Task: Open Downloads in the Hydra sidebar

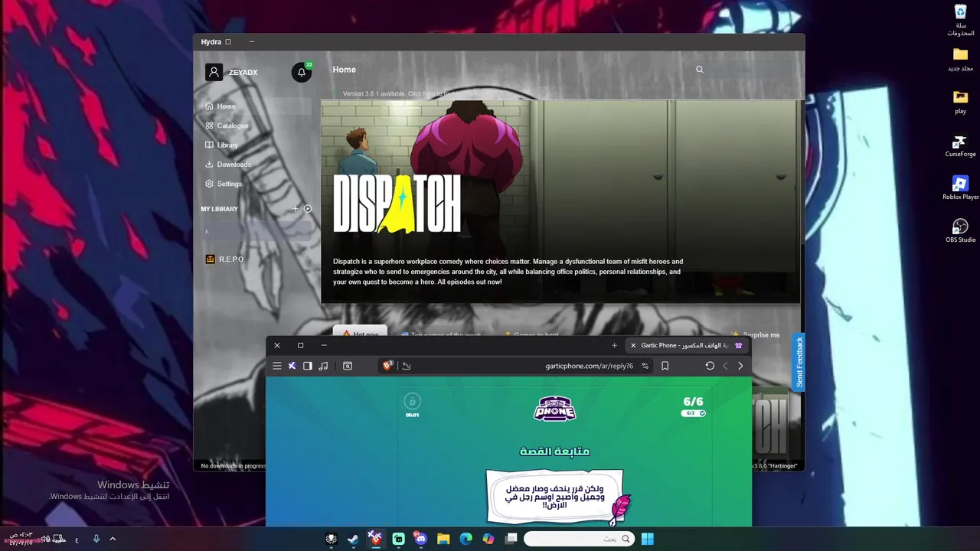Action: coord(228,165)
